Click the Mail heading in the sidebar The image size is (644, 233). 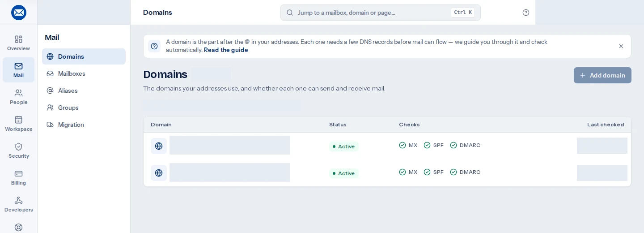[x=52, y=38]
